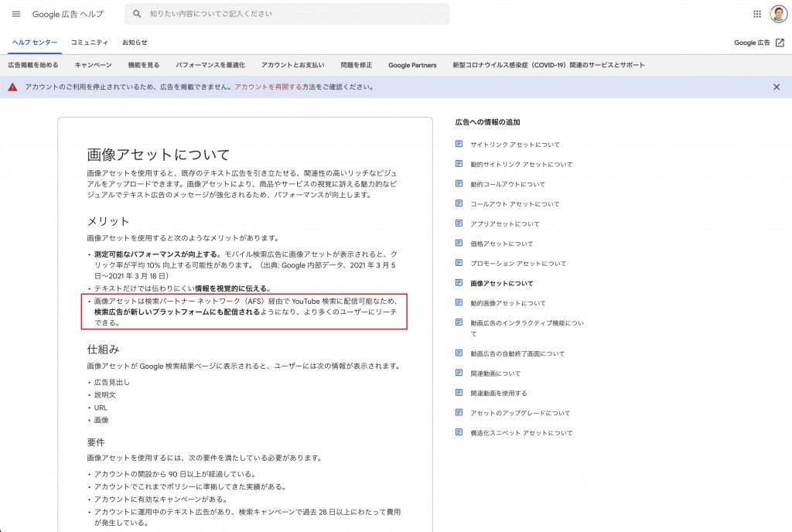Image resolution: width=792 pixels, height=532 pixels.
Task: Click document icon beside 画像アセットについて
Action: pyautogui.click(x=459, y=283)
